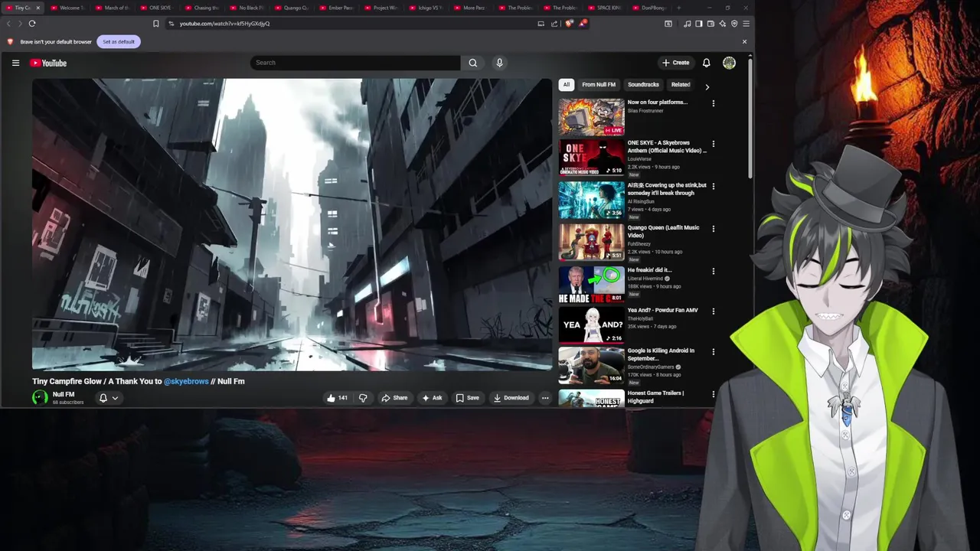The width and height of the screenshot is (980, 551).
Task: Open a new browser tab with plus
Action: [678, 8]
